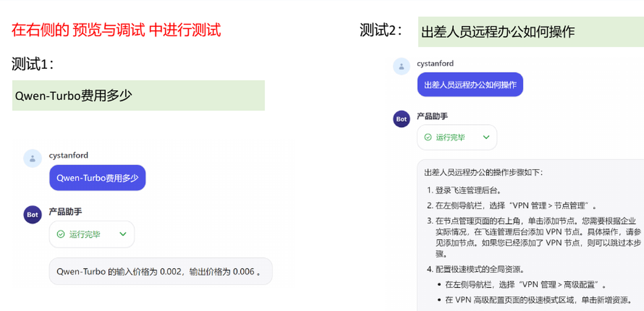Click the 测试1： label
This screenshot has height=311, width=644.
pyautogui.click(x=33, y=64)
